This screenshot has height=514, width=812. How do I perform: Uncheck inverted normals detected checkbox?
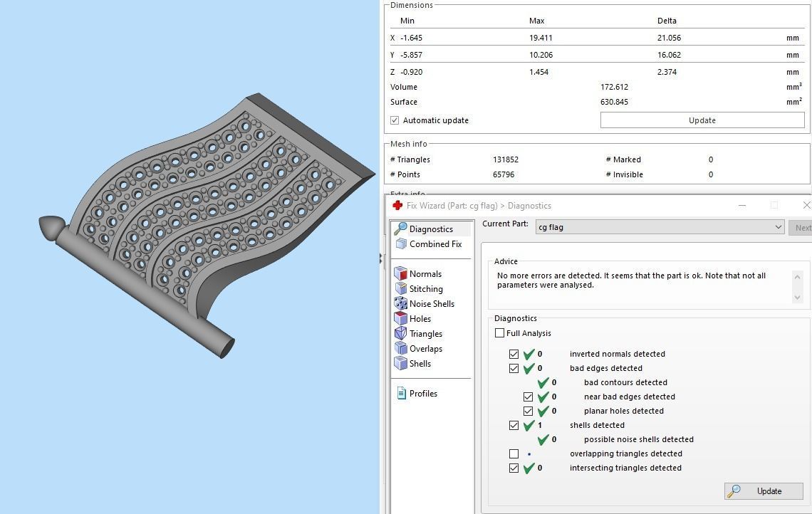[514, 354]
